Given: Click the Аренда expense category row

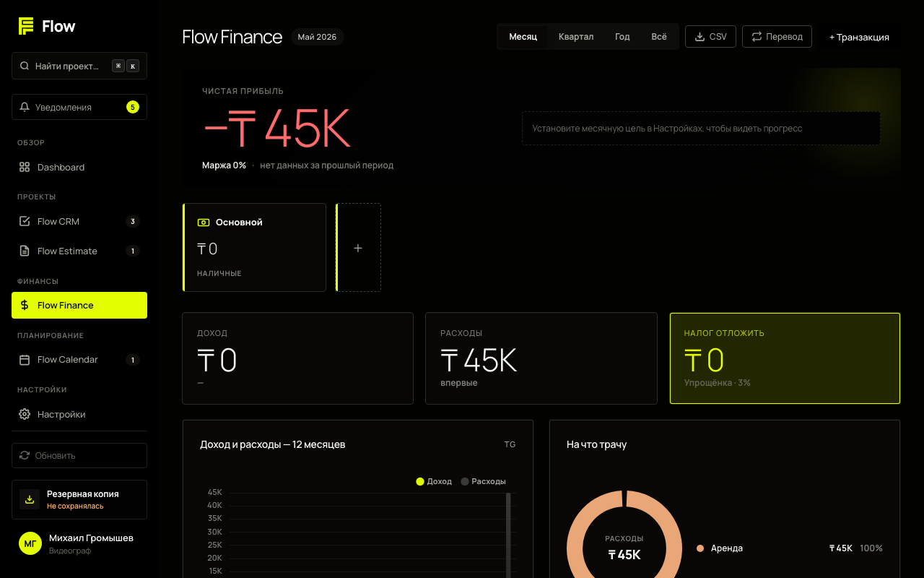Looking at the screenshot, I should click(x=789, y=548).
